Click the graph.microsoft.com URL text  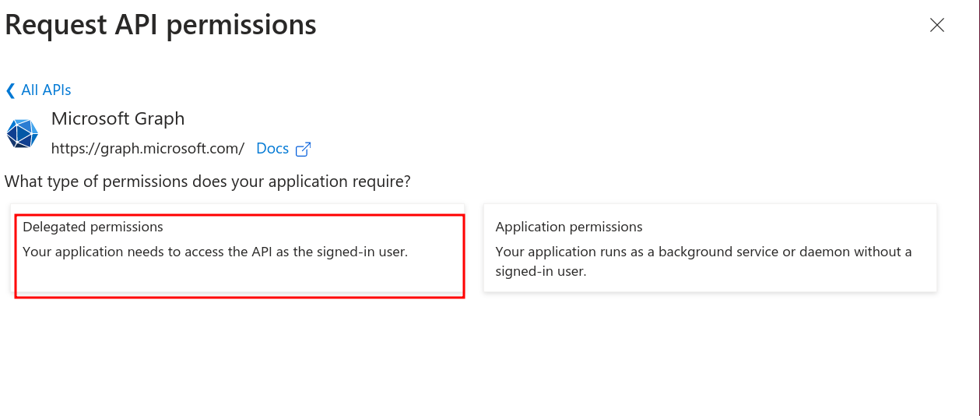tap(148, 148)
